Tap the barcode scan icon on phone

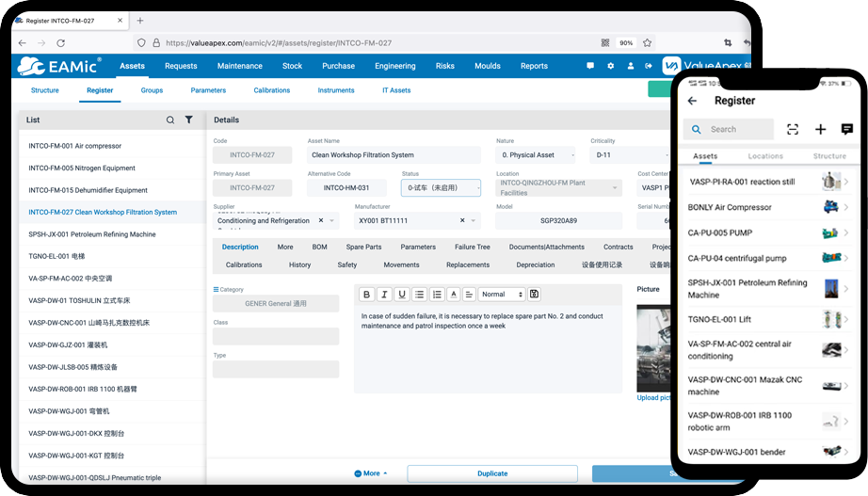point(793,129)
